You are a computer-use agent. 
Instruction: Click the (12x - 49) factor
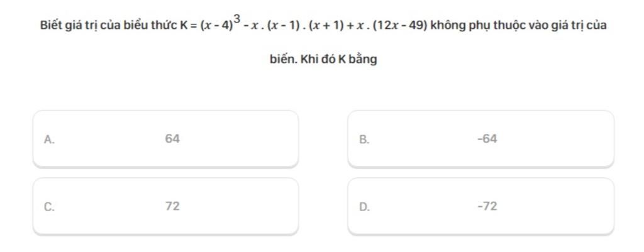(401, 26)
